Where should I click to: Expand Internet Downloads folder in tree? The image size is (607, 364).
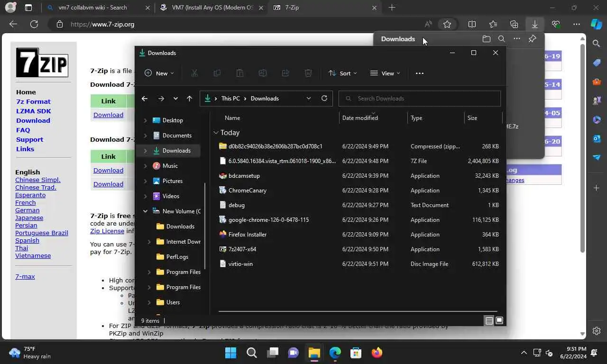tap(149, 242)
